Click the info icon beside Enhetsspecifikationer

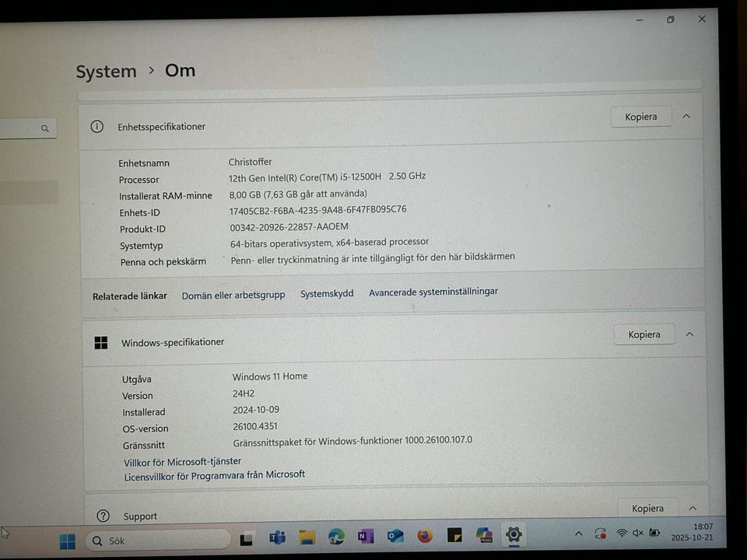tap(96, 127)
